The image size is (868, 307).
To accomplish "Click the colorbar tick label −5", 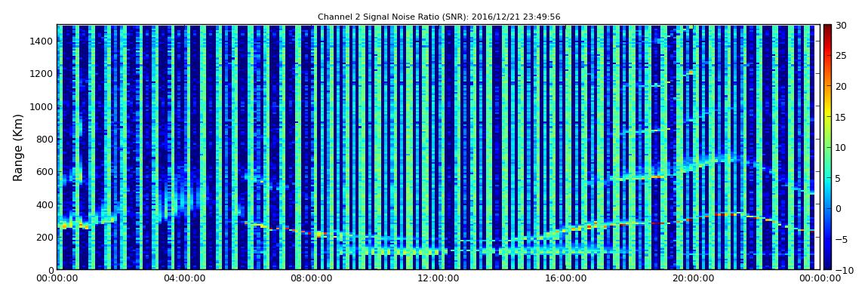I will click(841, 239).
